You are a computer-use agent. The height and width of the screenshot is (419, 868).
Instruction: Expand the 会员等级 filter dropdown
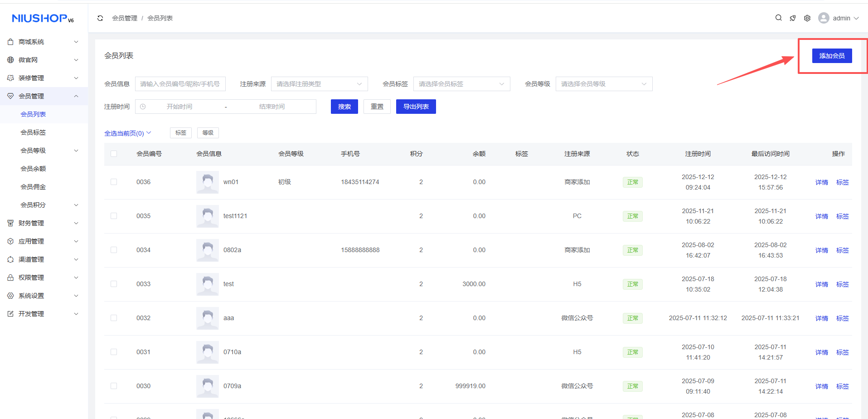(x=604, y=84)
